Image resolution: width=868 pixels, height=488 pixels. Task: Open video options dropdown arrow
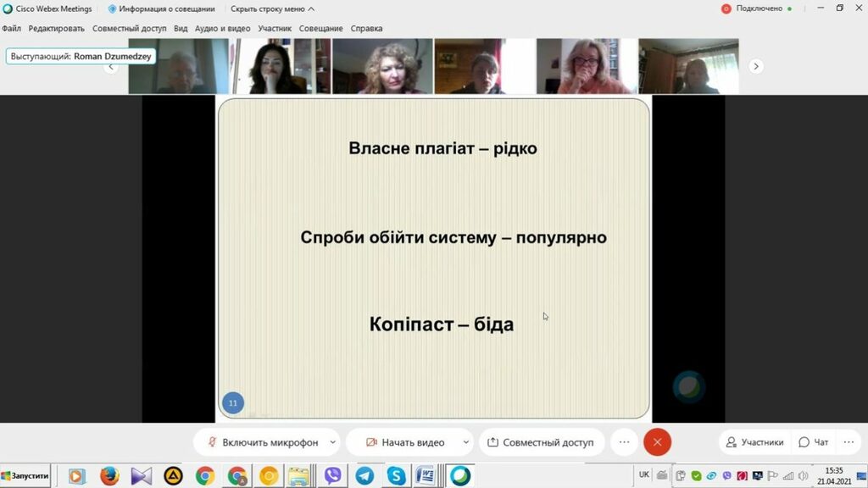pos(466,442)
